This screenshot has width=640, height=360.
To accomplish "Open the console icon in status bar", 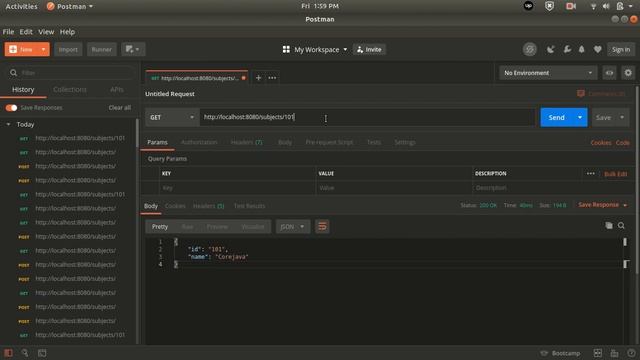I will (42, 353).
